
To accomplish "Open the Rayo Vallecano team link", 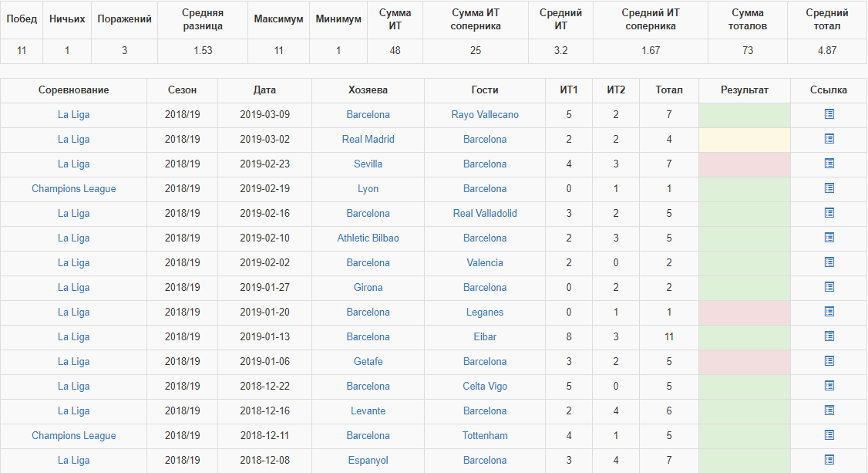I will (485, 115).
